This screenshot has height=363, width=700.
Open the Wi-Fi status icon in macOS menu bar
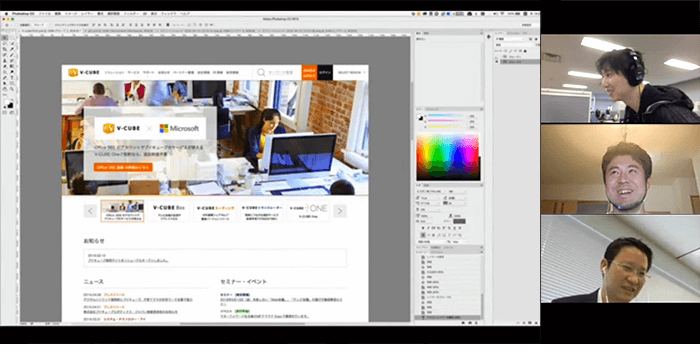[x=502, y=14]
